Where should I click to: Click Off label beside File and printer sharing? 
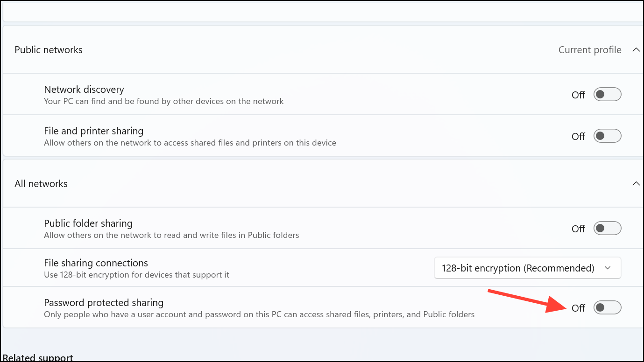pyautogui.click(x=578, y=137)
